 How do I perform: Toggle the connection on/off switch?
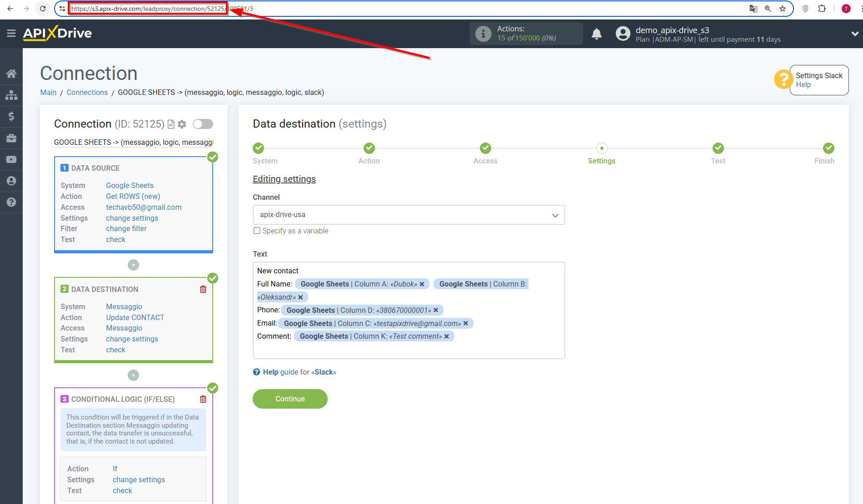pyautogui.click(x=203, y=124)
